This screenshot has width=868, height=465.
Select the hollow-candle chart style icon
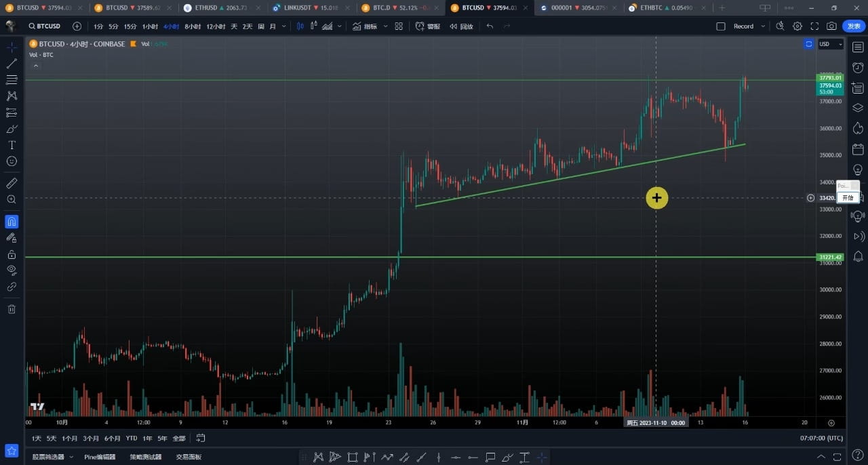point(314,26)
